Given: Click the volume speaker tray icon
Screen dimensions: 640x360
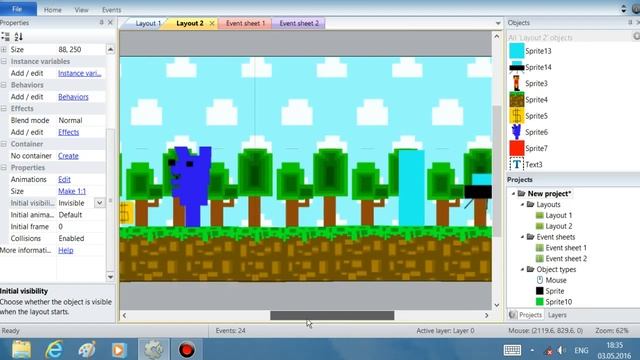Looking at the screenshot, I should pyautogui.click(x=562, y=350).
